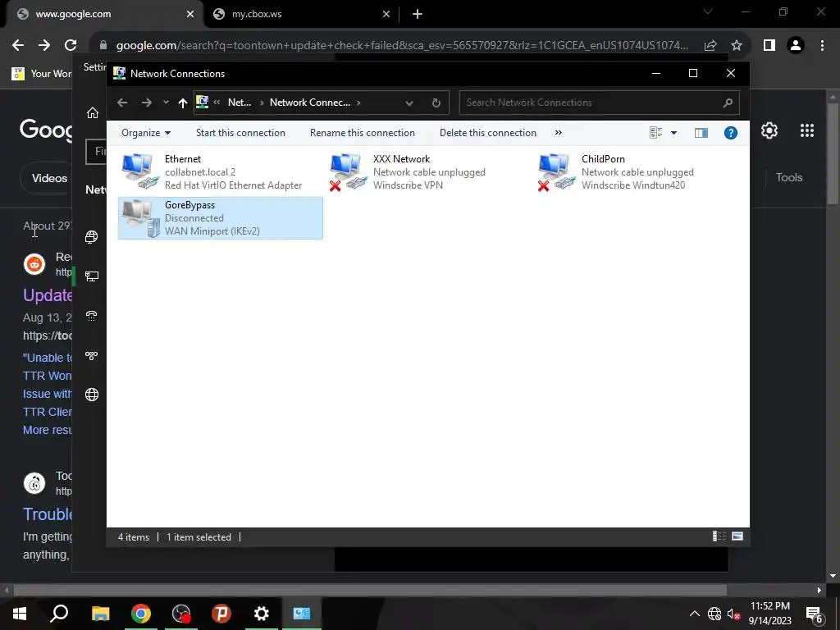Select the GoreBypass WAN Miniport icon
The width and height of the screenshot is (840, 630).
(140, 217)
